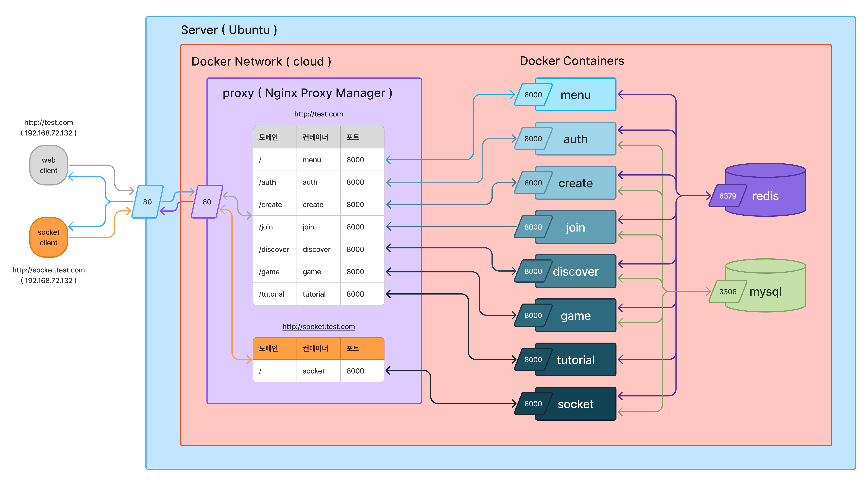Click the 8000 port badge on socket container

(x=533, y=404)
